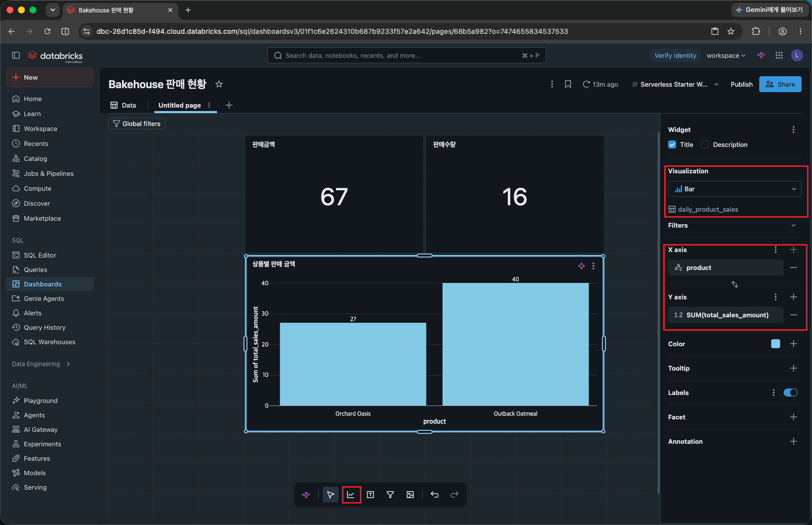
Task: Open the light blue Color swatch
Action: pyautogui.click(x=776, y=344)
